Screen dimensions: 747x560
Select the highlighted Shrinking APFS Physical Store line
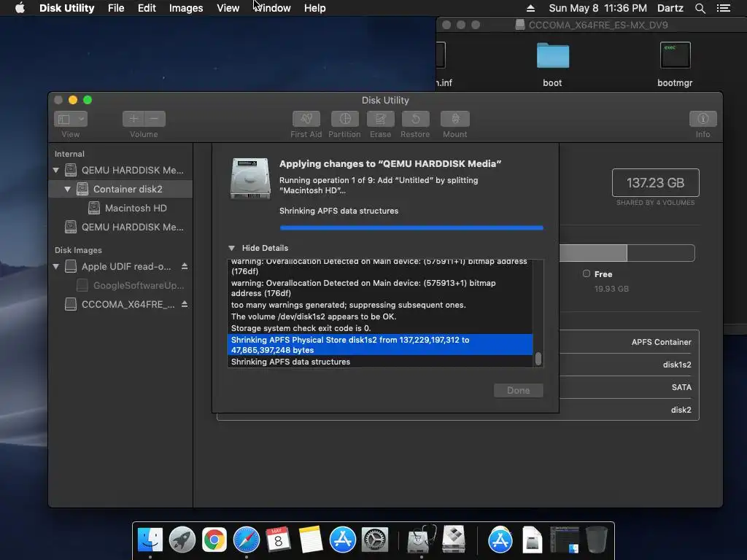pyautogui.click(x=380, y=345)
